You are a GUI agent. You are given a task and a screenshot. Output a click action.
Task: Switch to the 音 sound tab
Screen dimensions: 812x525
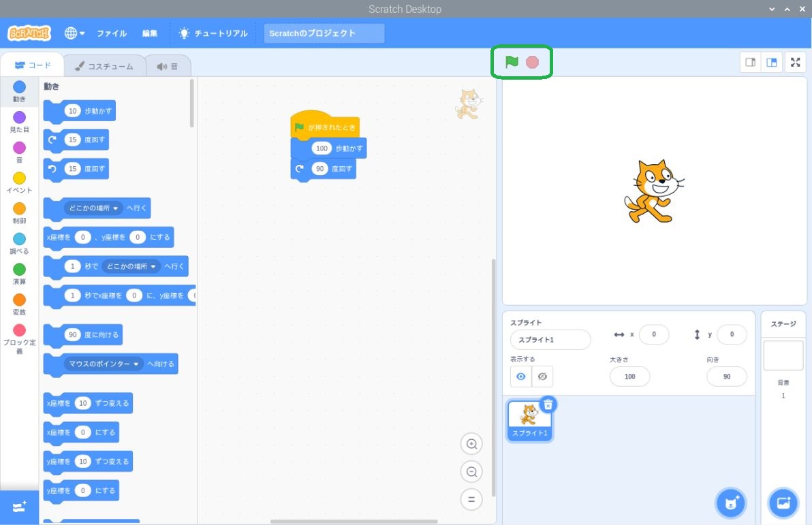coord(168,66)
